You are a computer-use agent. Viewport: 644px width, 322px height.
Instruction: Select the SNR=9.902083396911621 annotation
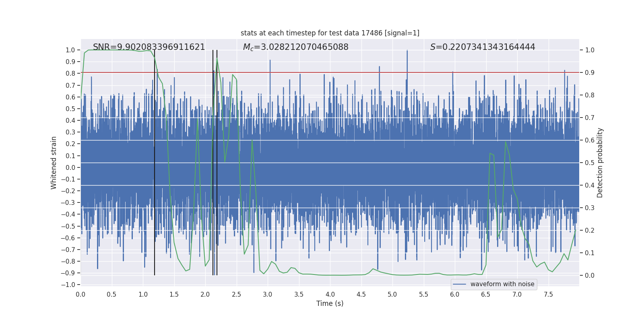149,47
